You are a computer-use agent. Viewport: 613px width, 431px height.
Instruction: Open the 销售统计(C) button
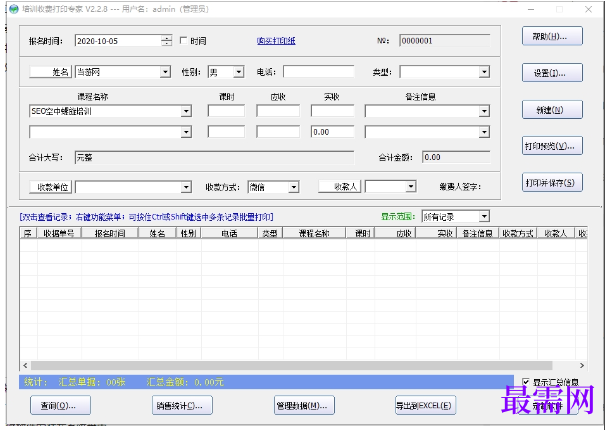click(182, 405)
